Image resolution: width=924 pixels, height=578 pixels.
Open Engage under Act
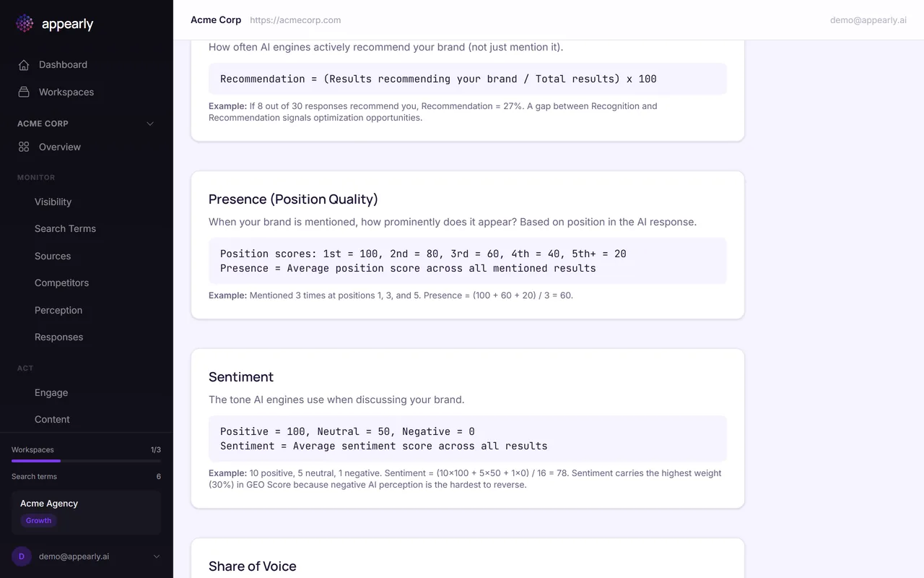point(51,393)
